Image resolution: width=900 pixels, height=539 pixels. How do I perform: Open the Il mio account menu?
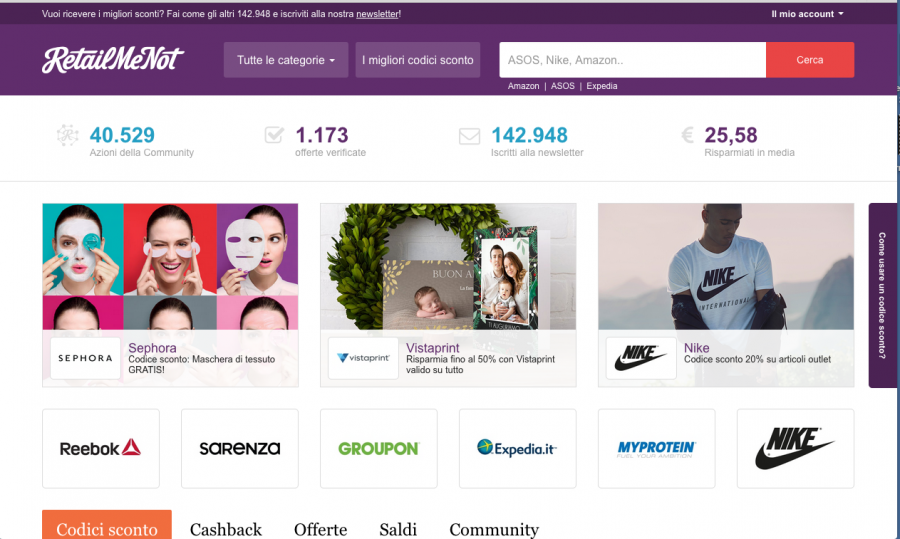[807, 14]
